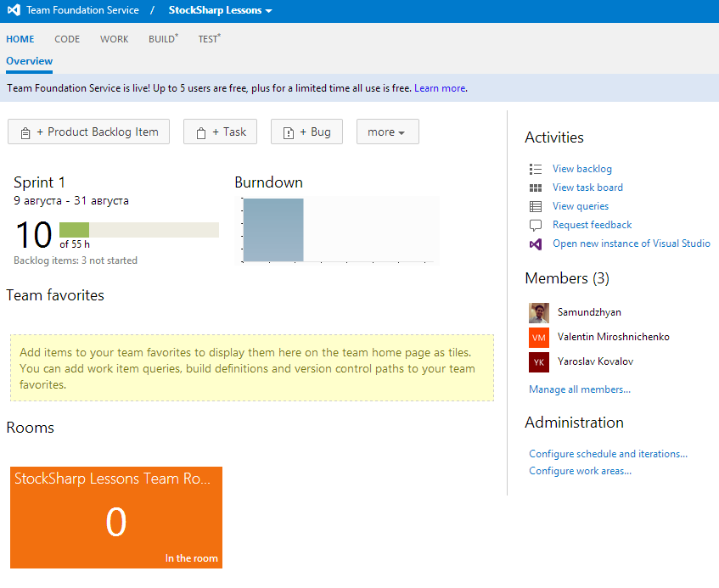Click the Team favorites hint box

pos(252,368)
